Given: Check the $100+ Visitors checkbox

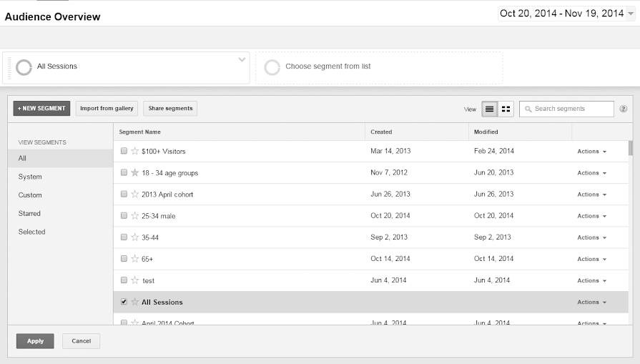Looking at the screenshot, I should tap(124, 151).
